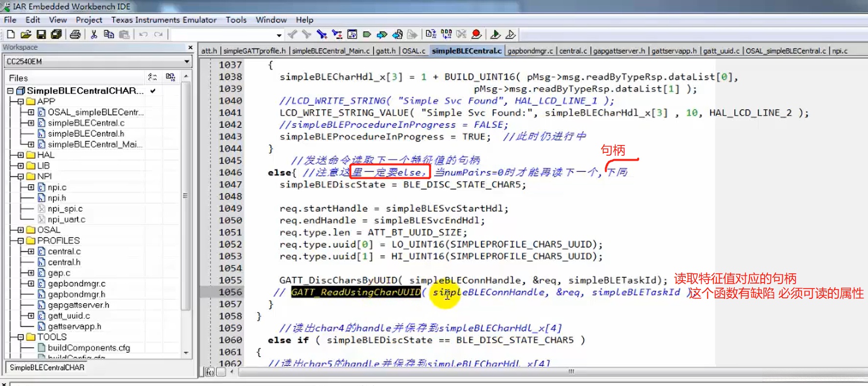The height and width of the screenshot is (386, 868).
Task: Open the toolbar quick search dropdown arrow
Action: (x=279, y=35)
